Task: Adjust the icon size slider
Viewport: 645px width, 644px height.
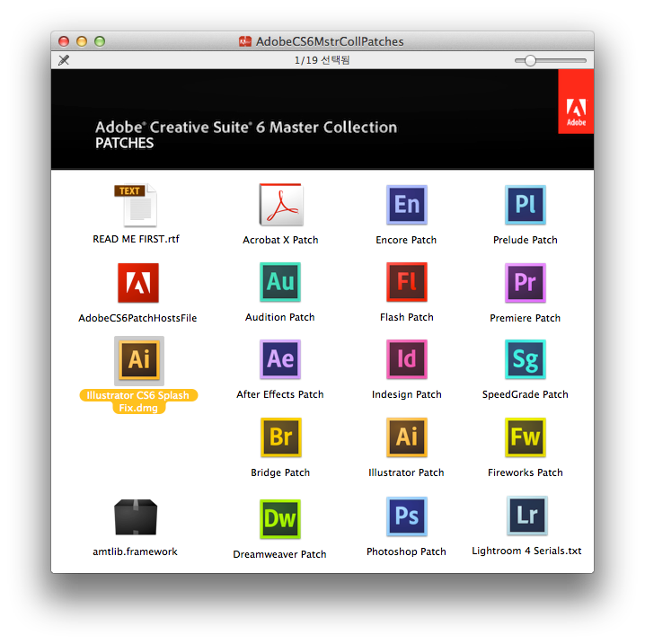Action: [551, 60]
